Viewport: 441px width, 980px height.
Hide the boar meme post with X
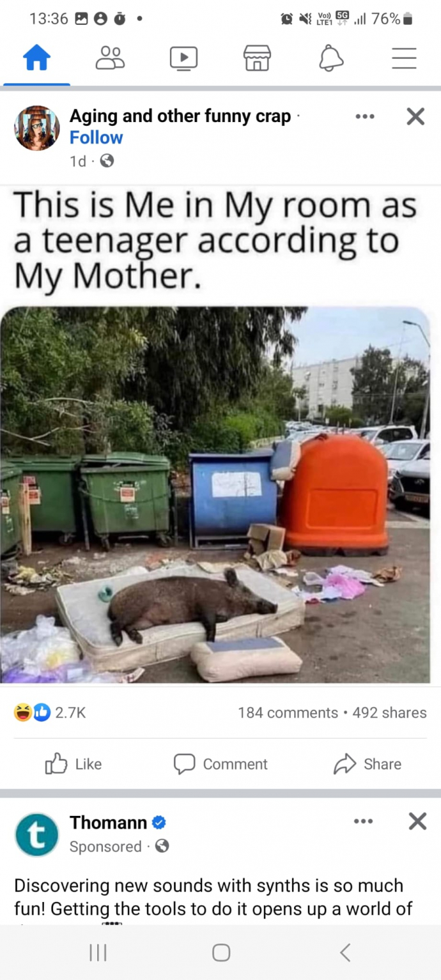[x=415, y=116]
